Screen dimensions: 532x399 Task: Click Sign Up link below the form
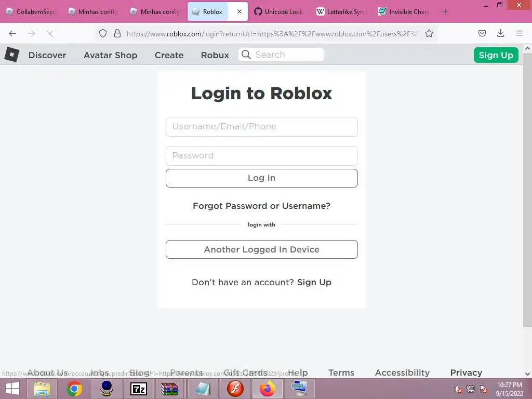(x=314, y=282)
